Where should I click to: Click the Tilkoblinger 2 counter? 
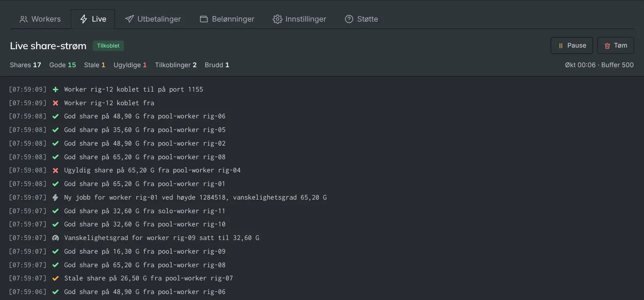[x=176, y=65]
